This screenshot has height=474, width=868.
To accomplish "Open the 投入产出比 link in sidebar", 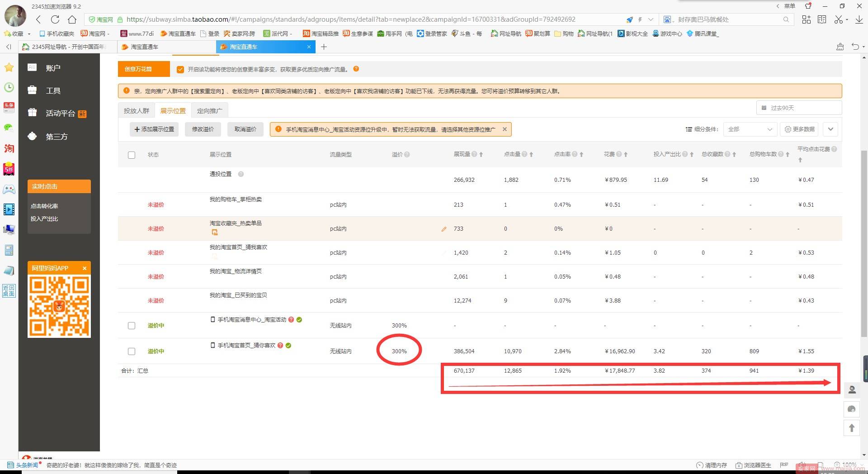I will coord(44,219).
